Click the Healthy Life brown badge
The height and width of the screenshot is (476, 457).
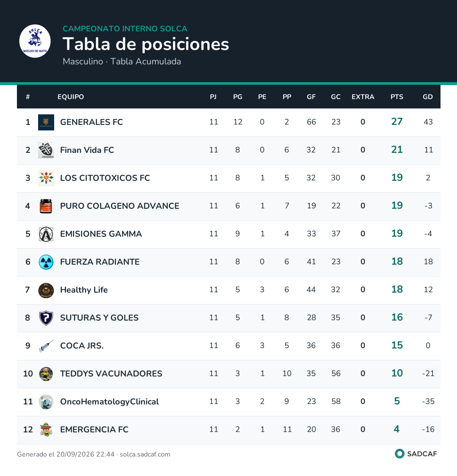[46, 290]
